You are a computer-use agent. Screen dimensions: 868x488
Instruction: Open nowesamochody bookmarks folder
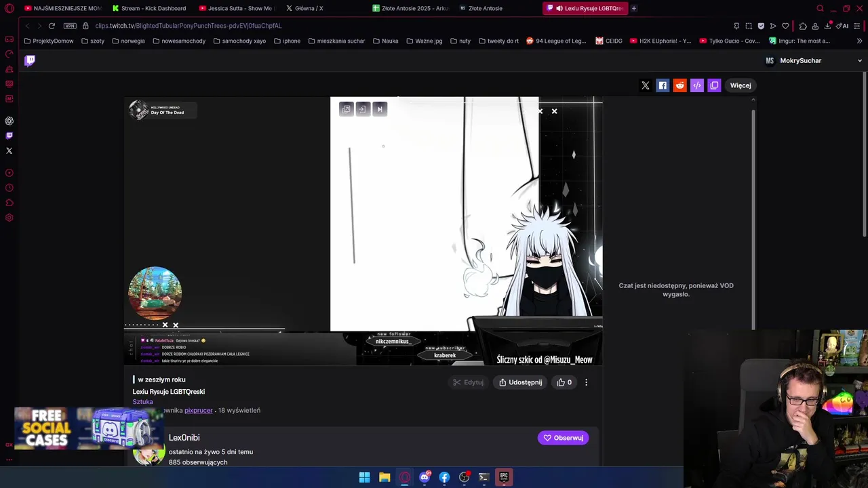point(179,41)
